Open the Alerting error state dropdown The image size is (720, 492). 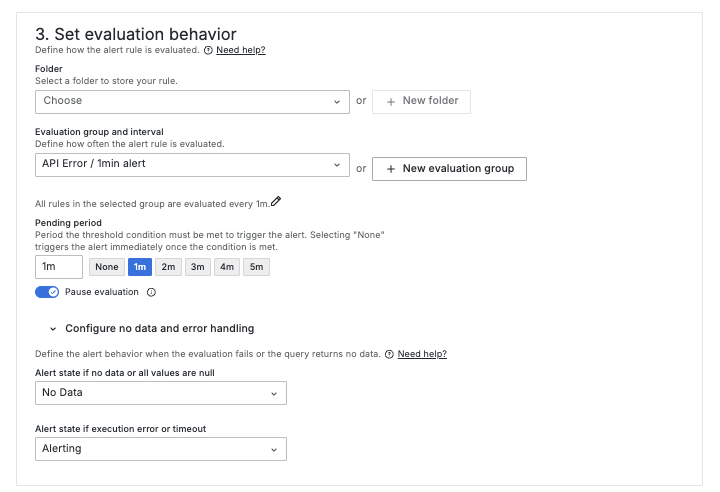pos(160,449)
